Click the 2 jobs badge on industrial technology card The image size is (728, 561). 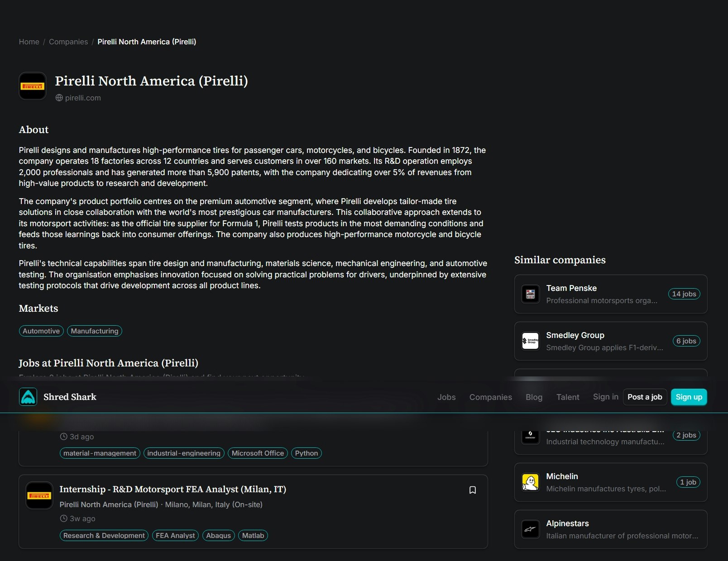(x=686, y=435)
